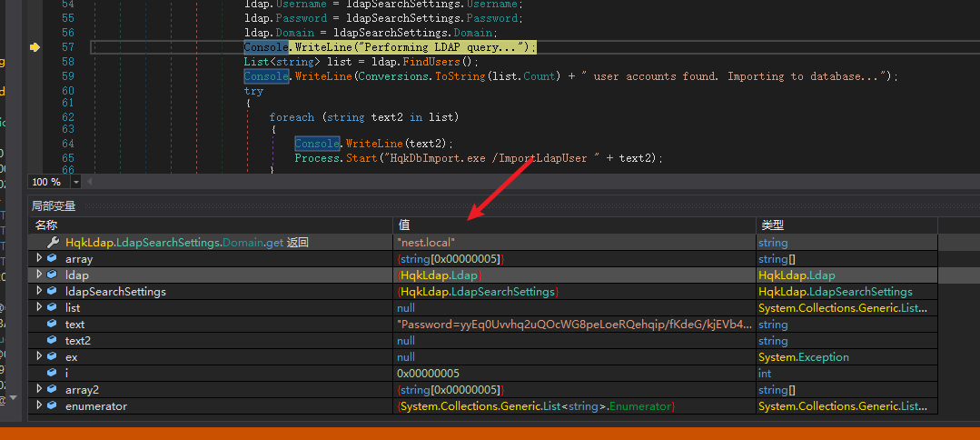Click the cube icon of array2 variable
Image resolution: width=980 pixels, height=440 pixels.
(x=53, y=389)
